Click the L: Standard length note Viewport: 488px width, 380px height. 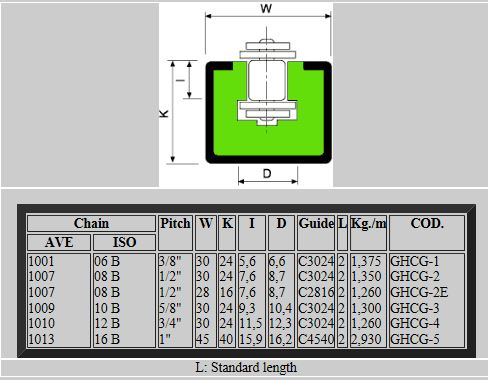coord(246,368)
